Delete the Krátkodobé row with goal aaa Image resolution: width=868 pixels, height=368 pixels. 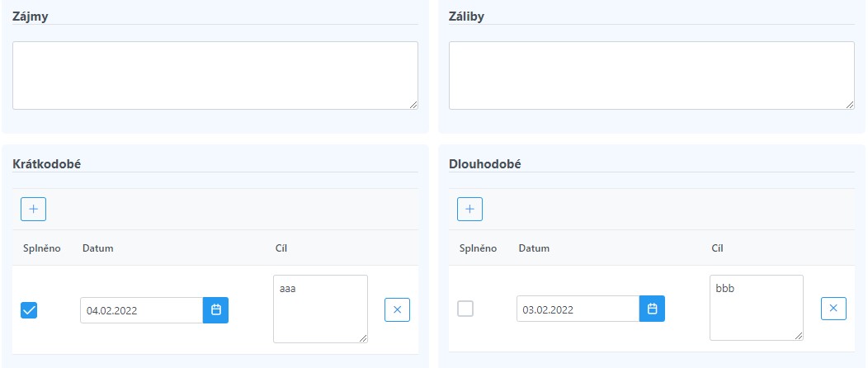coord(397,310)
